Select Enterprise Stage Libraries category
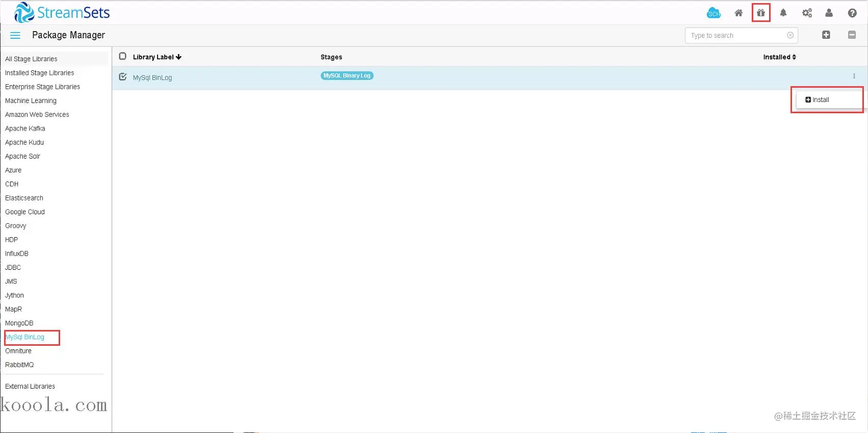Screen dimensions: 868x433 (x=42, y=87)
